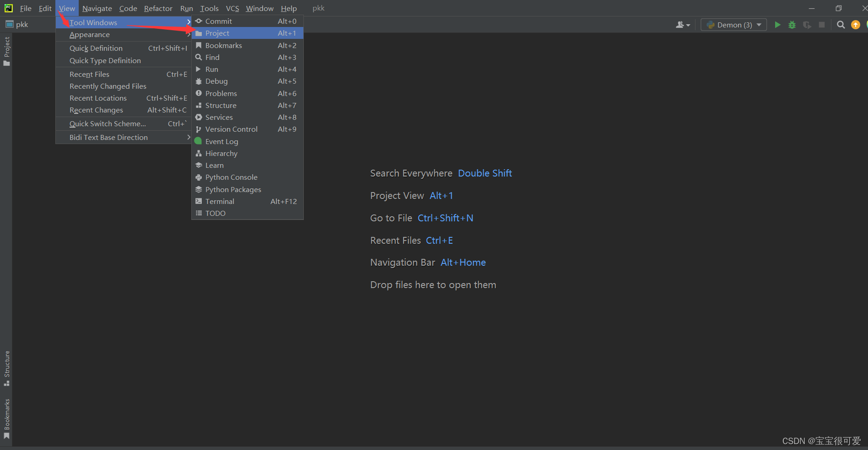Open the Demon (3) run configuration dropdown
Image resolution: width=868 pixels, height=450 pixels.
pos(734,25)
